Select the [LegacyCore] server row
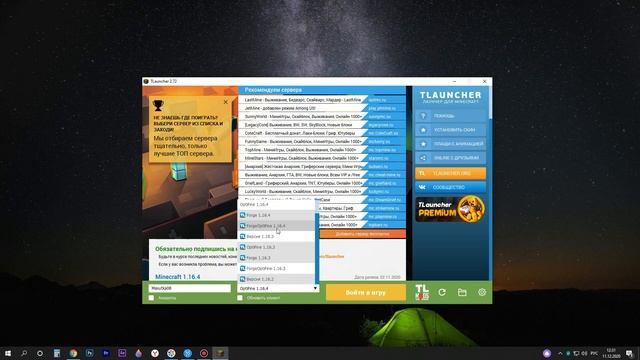The height and width of the screenshot is (360, 640). 303,124
